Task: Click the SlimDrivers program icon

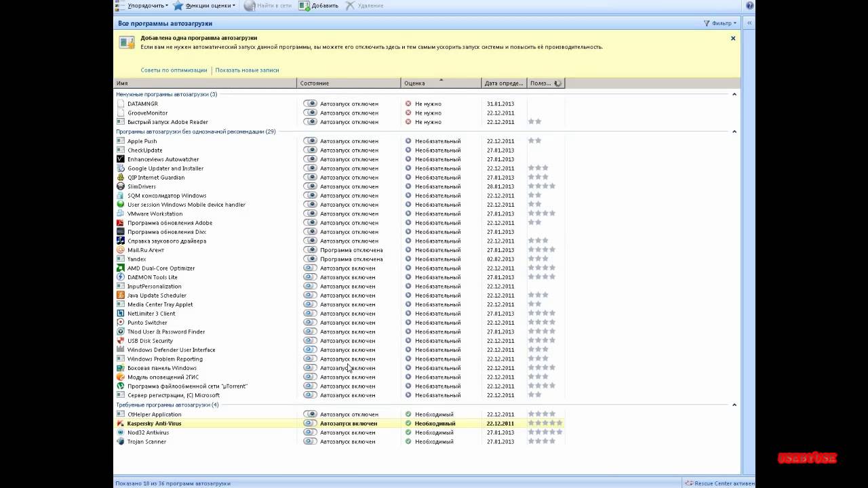Action: coord(121,186)
